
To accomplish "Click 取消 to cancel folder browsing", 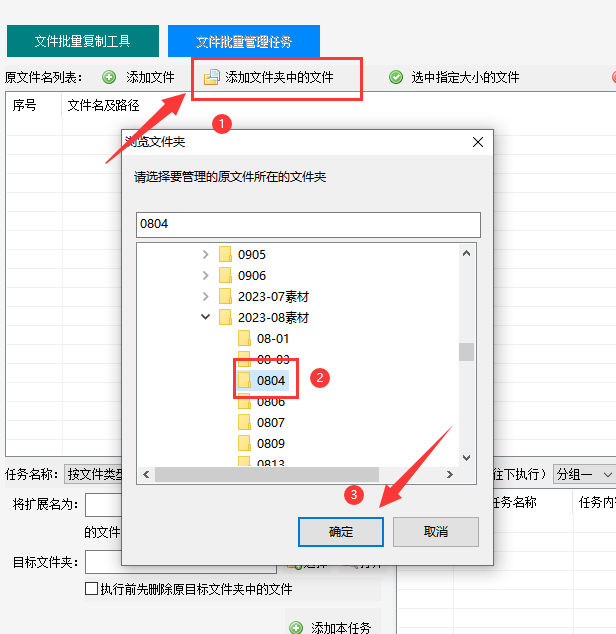I will click(436, 532).
